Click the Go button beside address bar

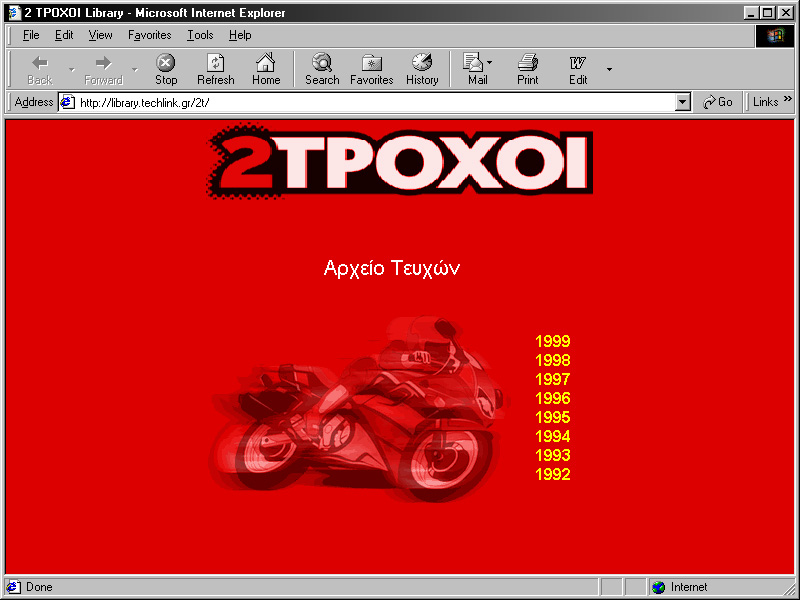click(718, 102)
